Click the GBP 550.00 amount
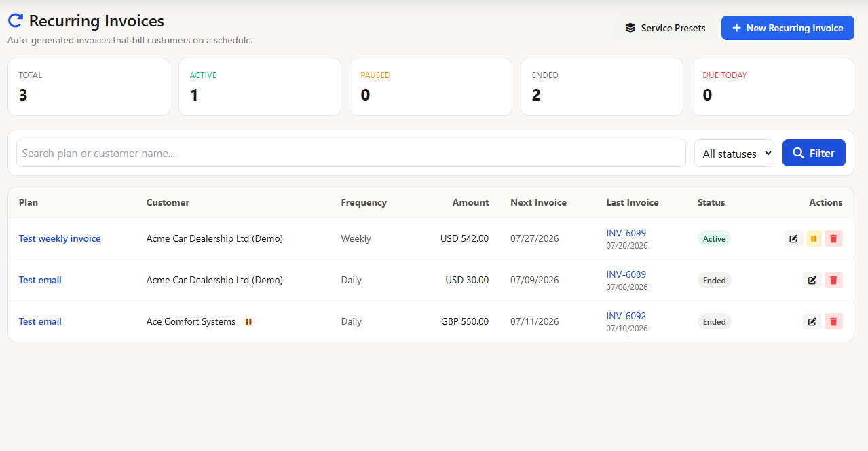The width and height of the screenshot is (868, 451). pyautogui.click(x=465, y=321)
